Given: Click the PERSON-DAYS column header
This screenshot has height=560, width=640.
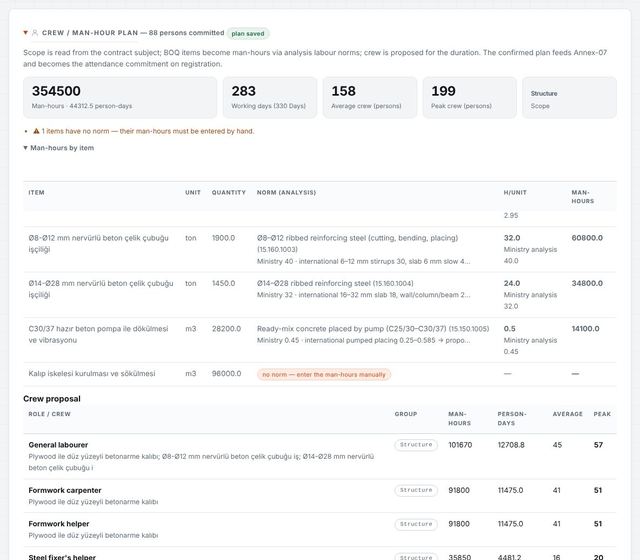Looking at the screenshot, I should [512, 418].
